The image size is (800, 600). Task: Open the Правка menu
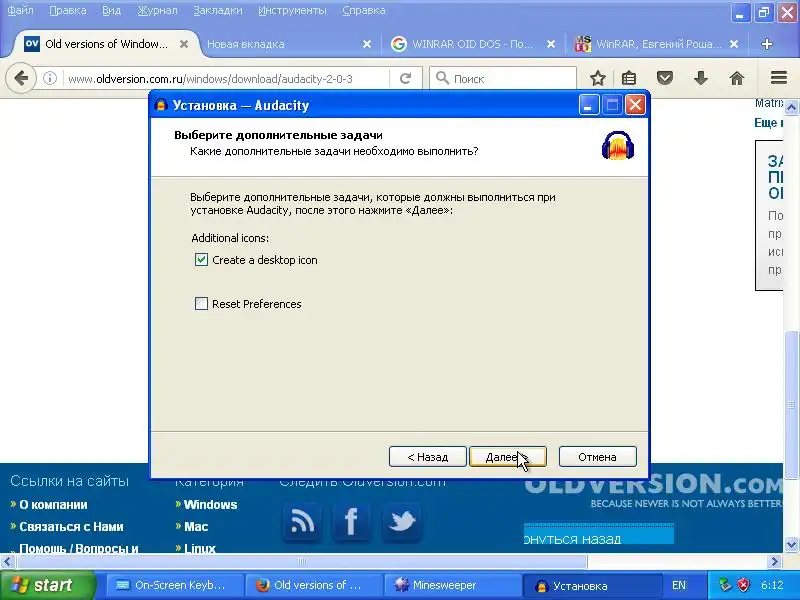click(x=67, y=10)
